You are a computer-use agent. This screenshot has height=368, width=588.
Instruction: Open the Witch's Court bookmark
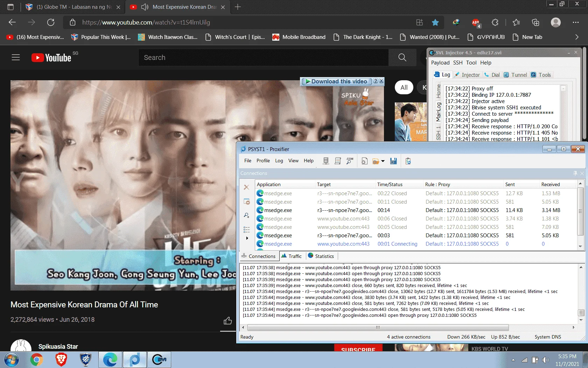[235, 37]
